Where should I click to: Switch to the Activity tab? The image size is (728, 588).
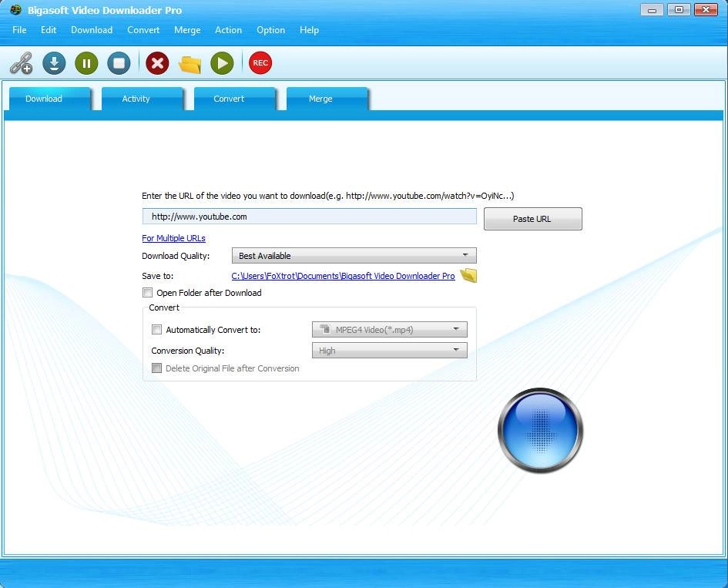click(x=142, y=99)
